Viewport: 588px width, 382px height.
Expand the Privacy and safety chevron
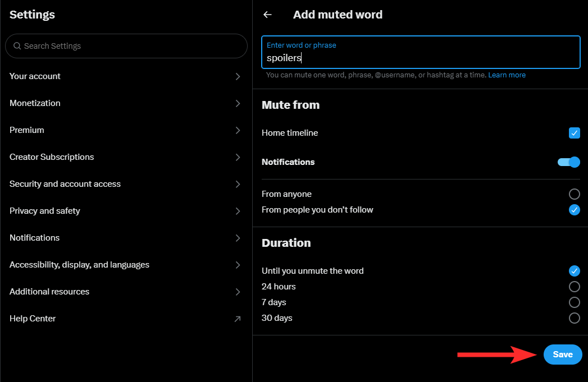pyautogui.click(x=238, y=211)
